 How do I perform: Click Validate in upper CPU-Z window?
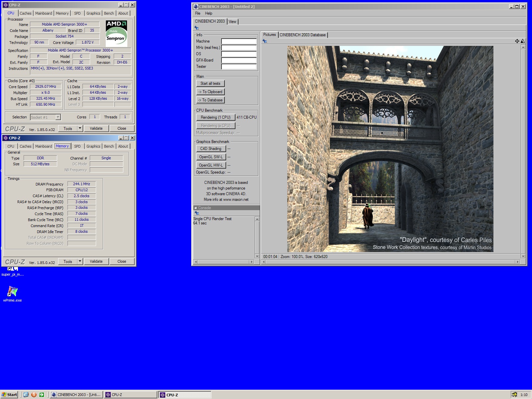[x=96, y=128]
